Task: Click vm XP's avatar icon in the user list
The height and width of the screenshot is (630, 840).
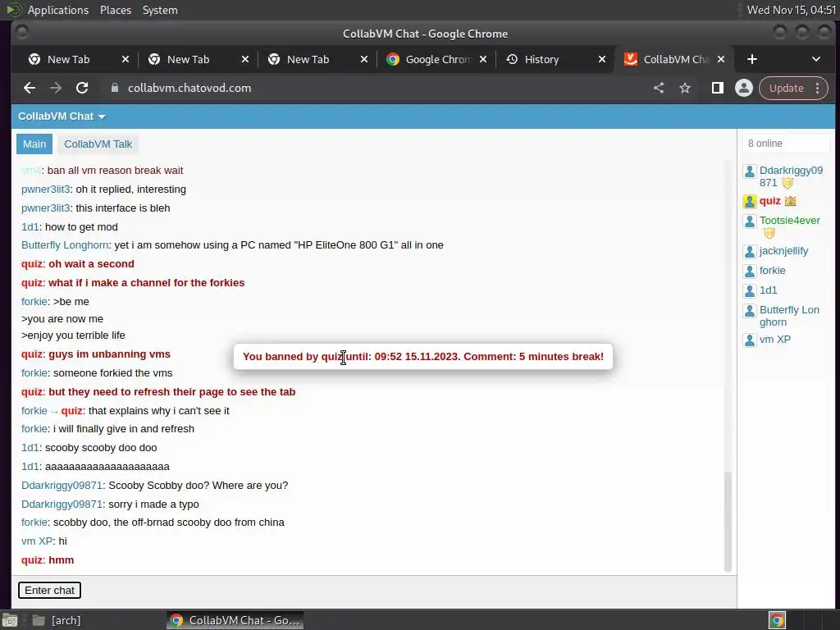Action: click(x=750, y=340)
